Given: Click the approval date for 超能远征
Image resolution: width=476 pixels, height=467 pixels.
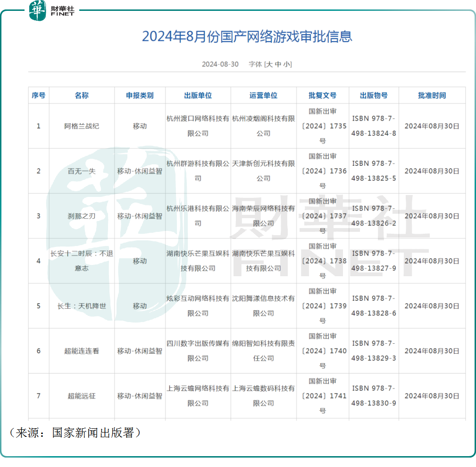Looking at the screenshot, I should pyautogui.click(x=432, y=396).
